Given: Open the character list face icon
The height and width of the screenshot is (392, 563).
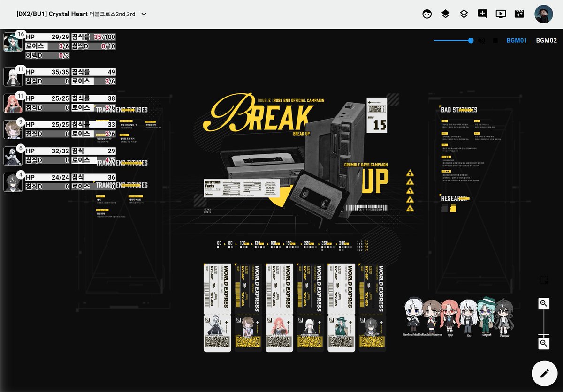Looking at the screenshot, I should click(427, 14).
